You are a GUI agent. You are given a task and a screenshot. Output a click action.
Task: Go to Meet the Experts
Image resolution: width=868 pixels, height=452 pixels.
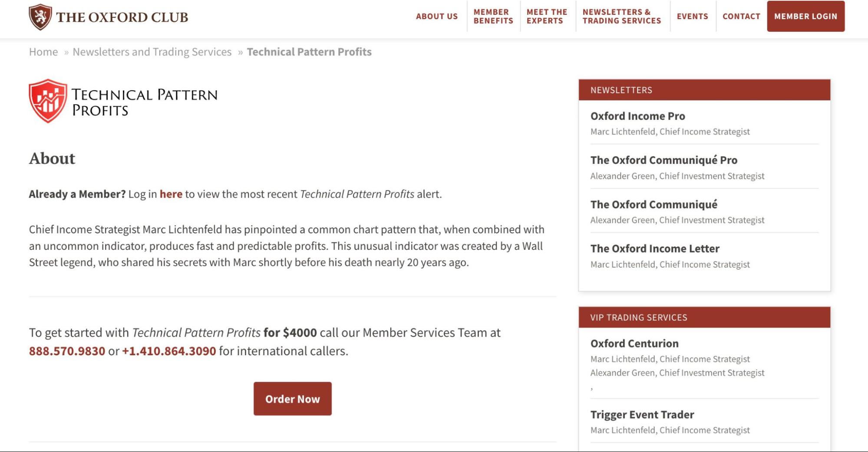coord(547,16)
